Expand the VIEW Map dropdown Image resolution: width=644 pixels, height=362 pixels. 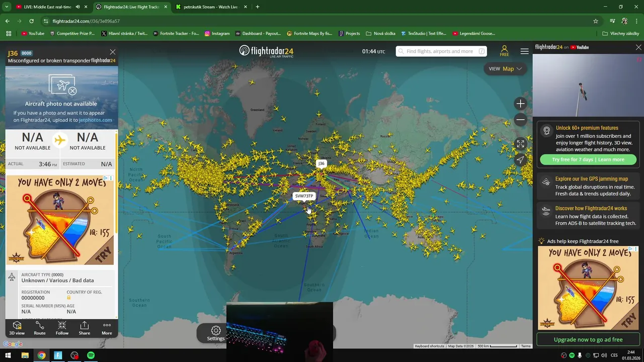[x=505, y=69]
